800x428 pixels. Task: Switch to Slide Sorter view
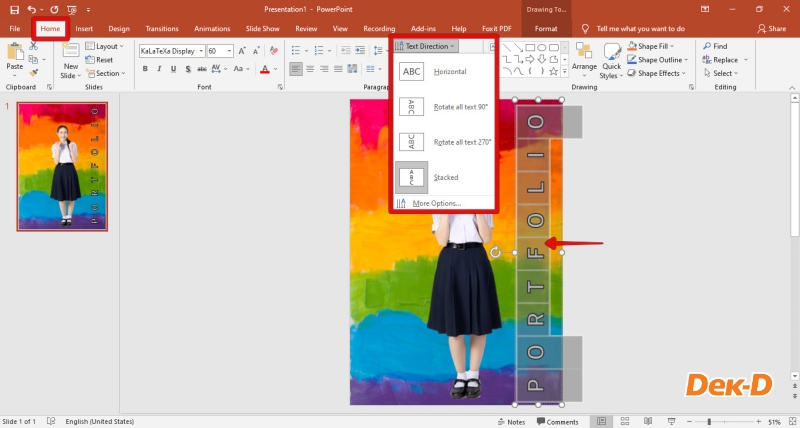pos(625,422)
